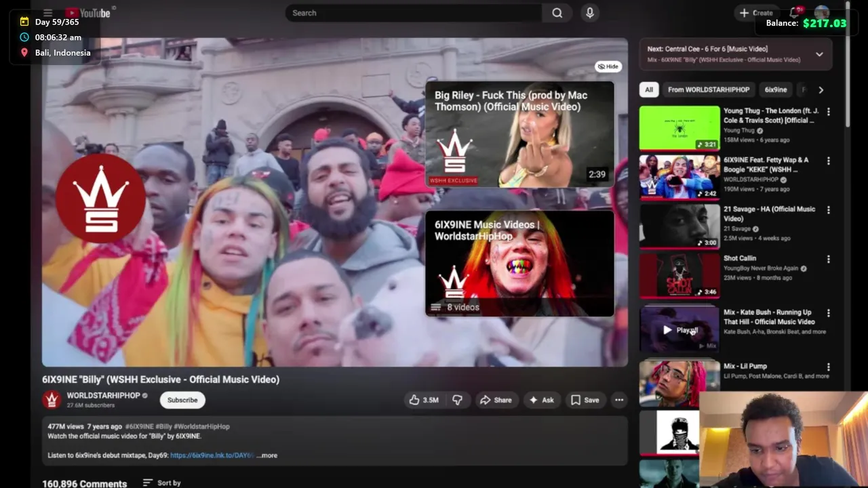Open the Sort by comments dropdown
The image size is (868, 488).
[162, 483]
